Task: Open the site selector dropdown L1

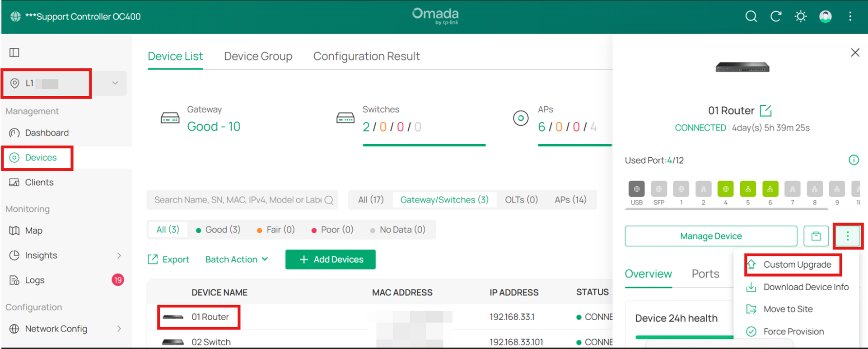Action: click(65, 83)
